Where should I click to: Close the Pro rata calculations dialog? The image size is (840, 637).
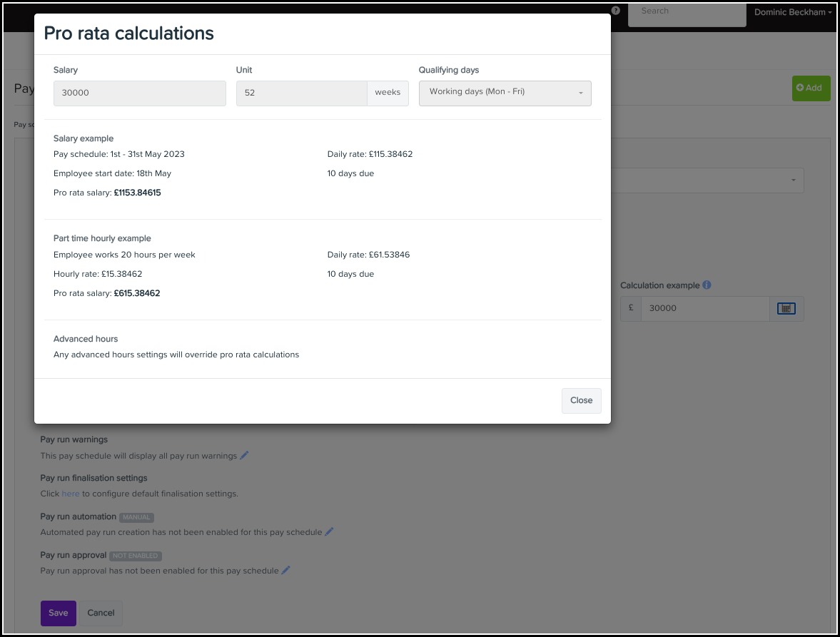tap(581, 400)
